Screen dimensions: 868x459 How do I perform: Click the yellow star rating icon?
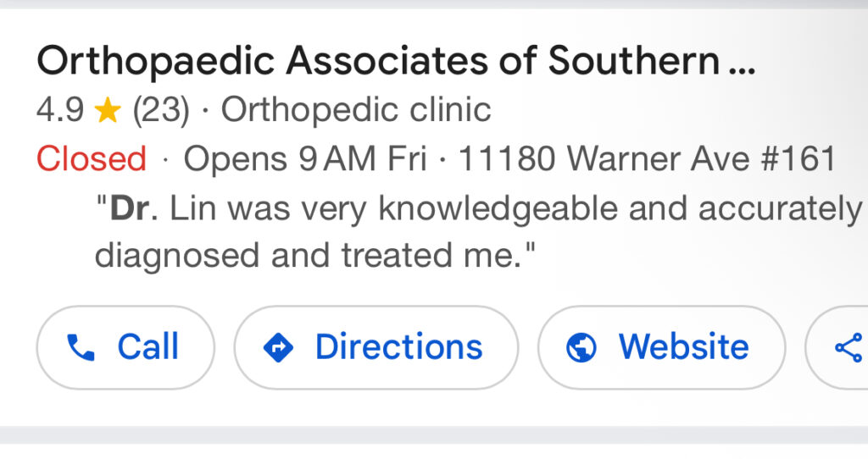click(108, 110)
